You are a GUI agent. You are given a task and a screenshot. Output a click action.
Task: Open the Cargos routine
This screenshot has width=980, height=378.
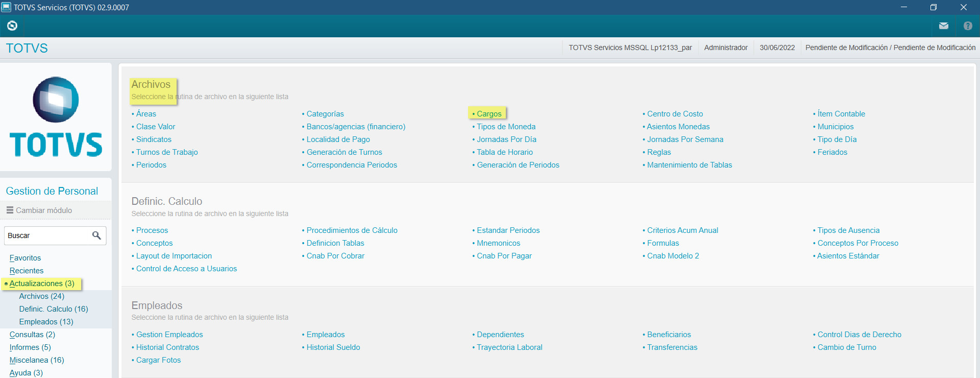[489, 114]
